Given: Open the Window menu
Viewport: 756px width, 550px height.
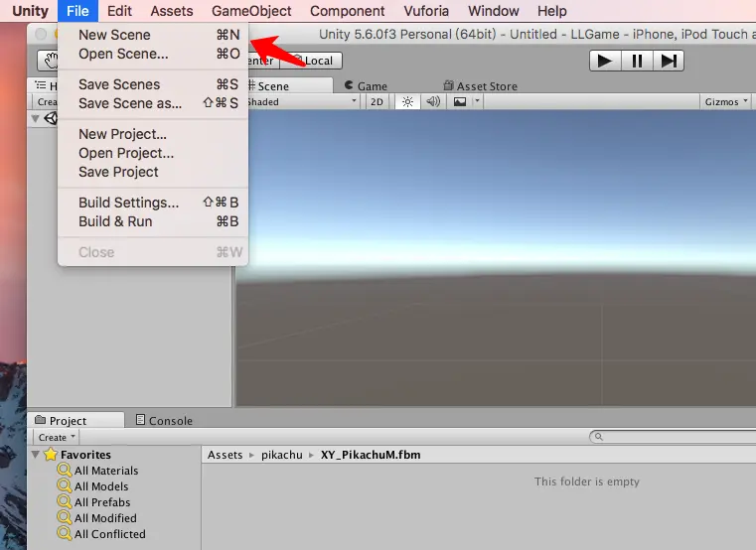Looking at the screenshot, I should tap(493, 11).
